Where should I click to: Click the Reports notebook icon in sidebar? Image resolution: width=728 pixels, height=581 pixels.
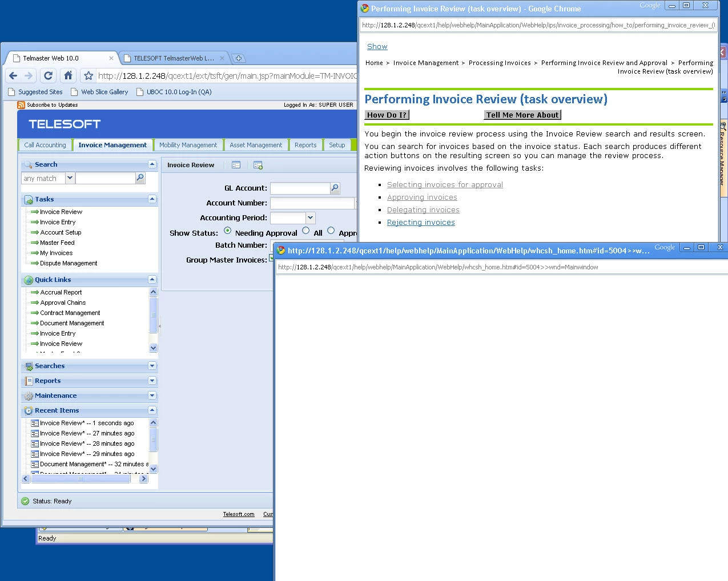point(29,381)
